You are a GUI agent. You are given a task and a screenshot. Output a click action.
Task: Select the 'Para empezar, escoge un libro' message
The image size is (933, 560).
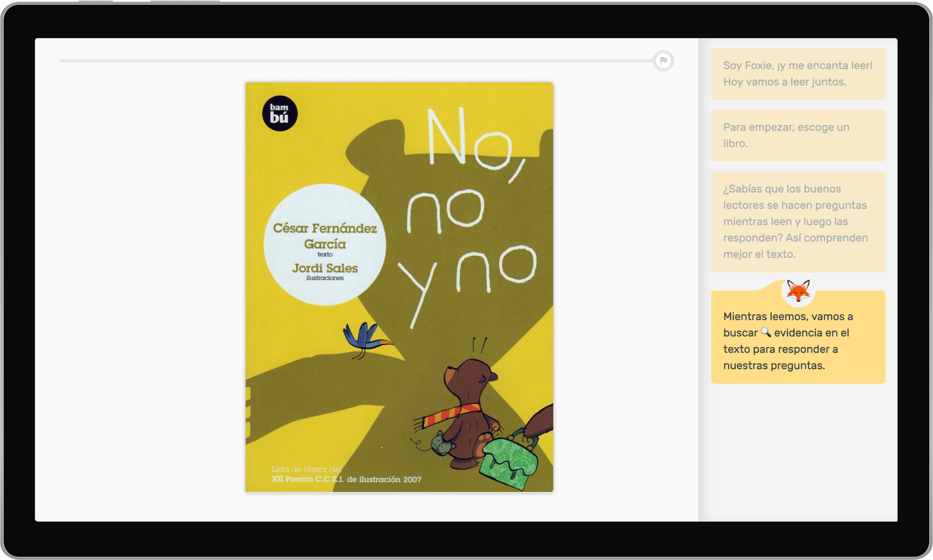(x=798, y=135)
